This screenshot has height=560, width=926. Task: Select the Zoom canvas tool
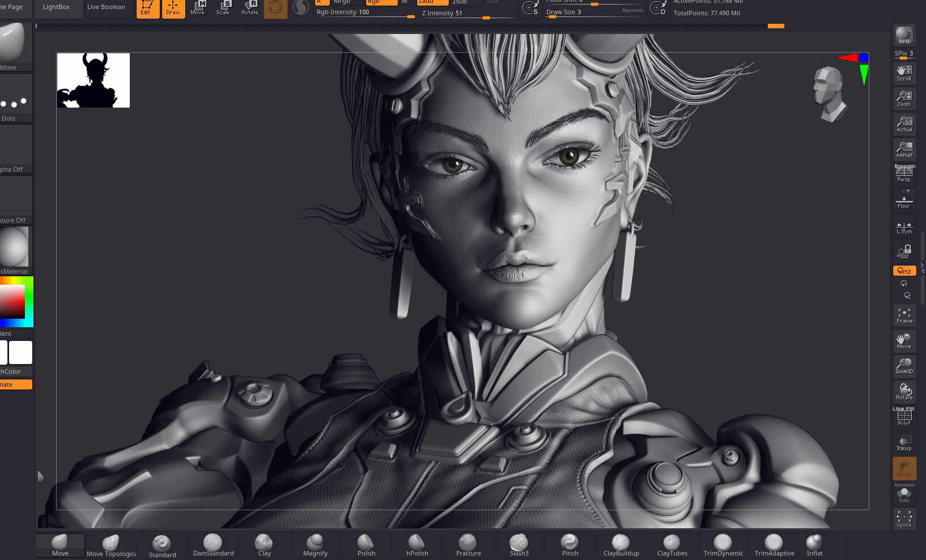click(904, 99)
